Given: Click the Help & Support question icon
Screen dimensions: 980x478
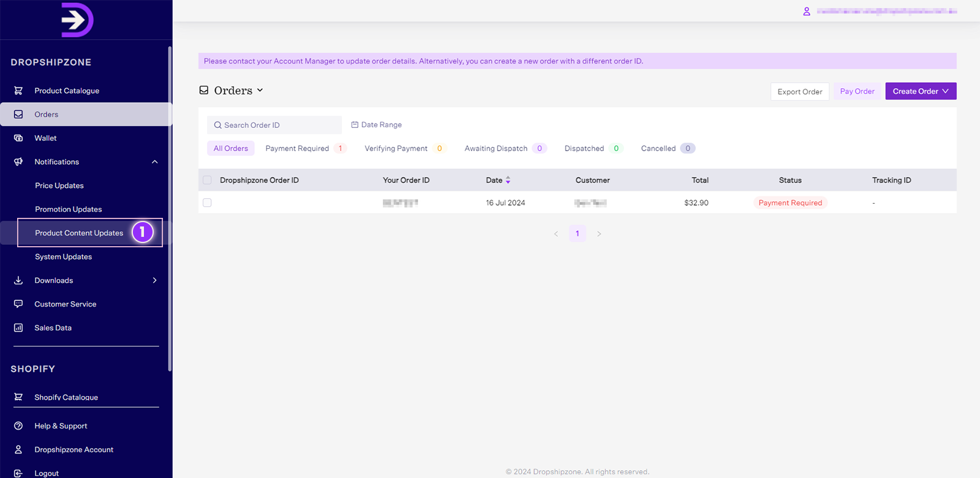Looking at the screenshot, I should (18, 426).
